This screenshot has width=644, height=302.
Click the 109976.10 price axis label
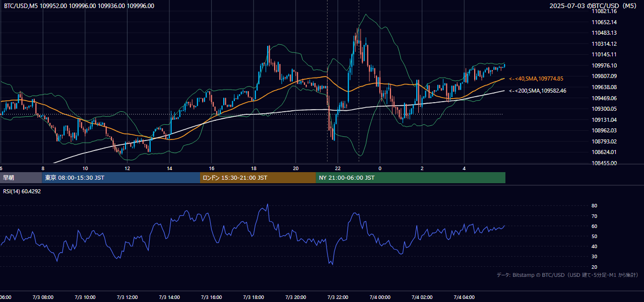pos(605,65)
